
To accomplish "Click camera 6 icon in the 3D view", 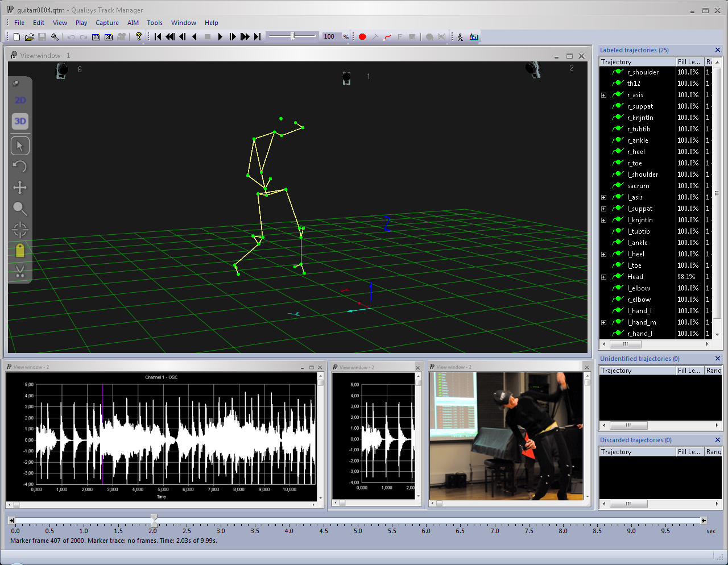I will [62, 70].
